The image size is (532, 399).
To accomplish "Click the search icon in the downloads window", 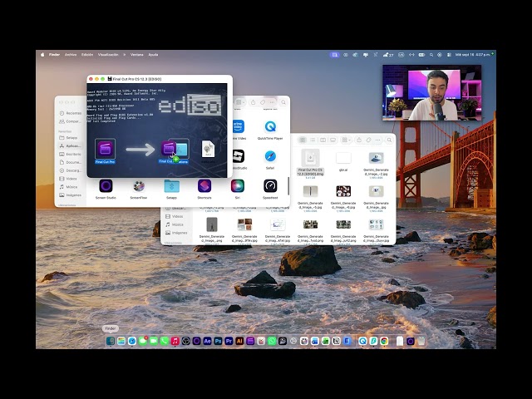I will 389,140.
